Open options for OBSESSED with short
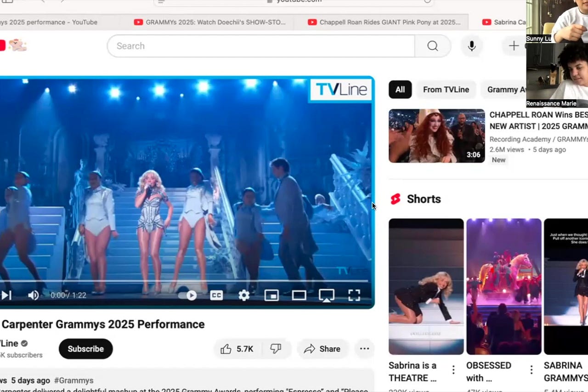 [531, 369]
